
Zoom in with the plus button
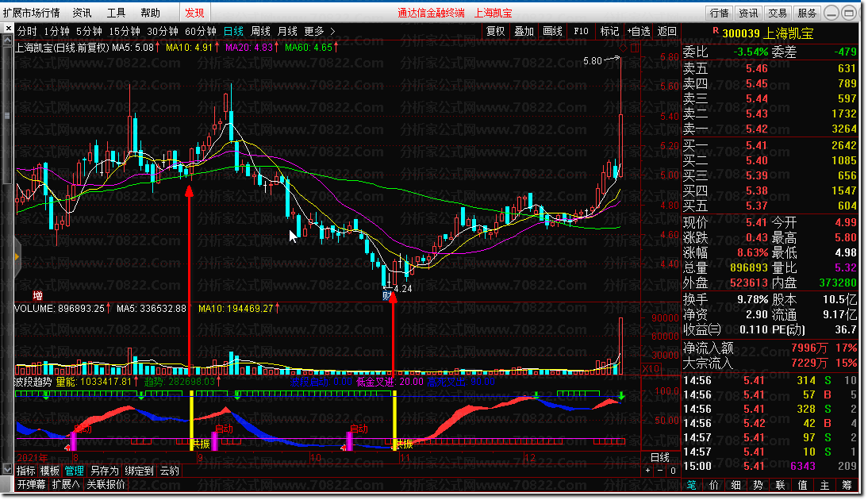(647, 471)
